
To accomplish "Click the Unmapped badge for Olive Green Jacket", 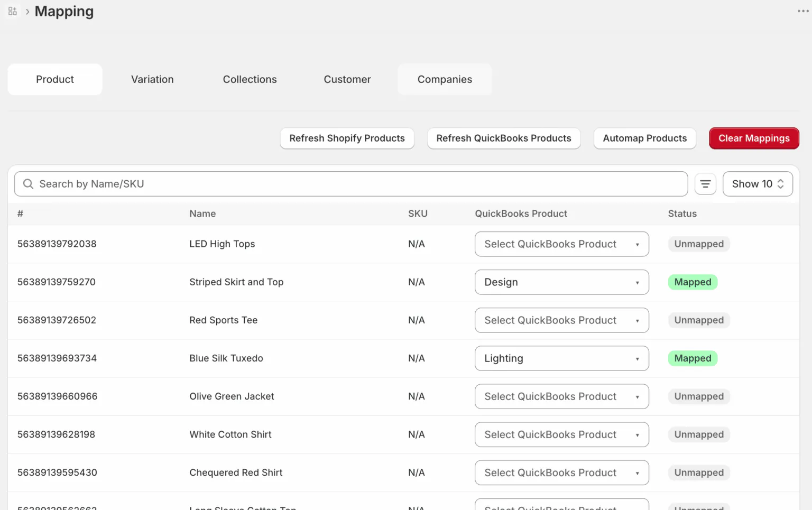I will pyautogui.click(x=699, y=396).
